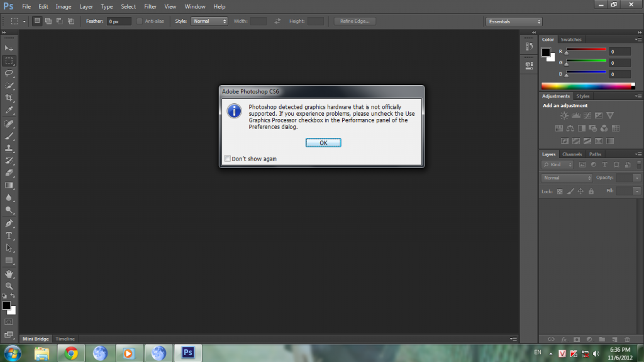Select the Crop tool

[9, 98]
